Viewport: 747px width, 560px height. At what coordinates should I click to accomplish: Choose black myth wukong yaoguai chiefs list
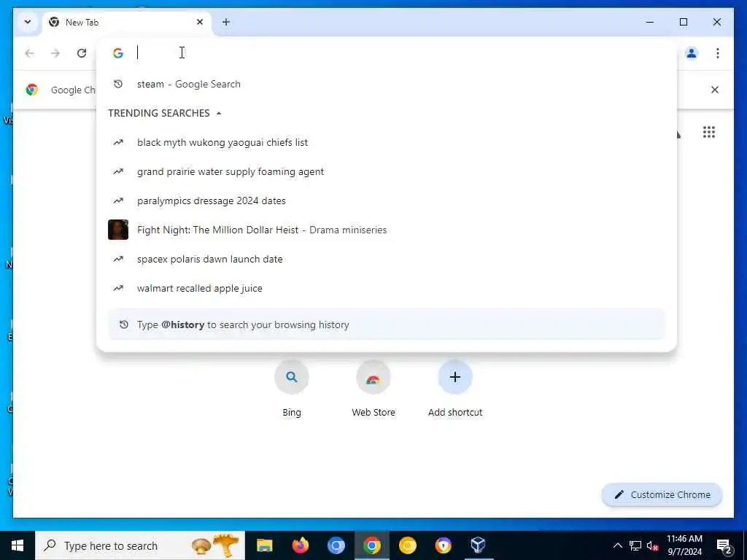pyautogui.click(x=387, y=142)
